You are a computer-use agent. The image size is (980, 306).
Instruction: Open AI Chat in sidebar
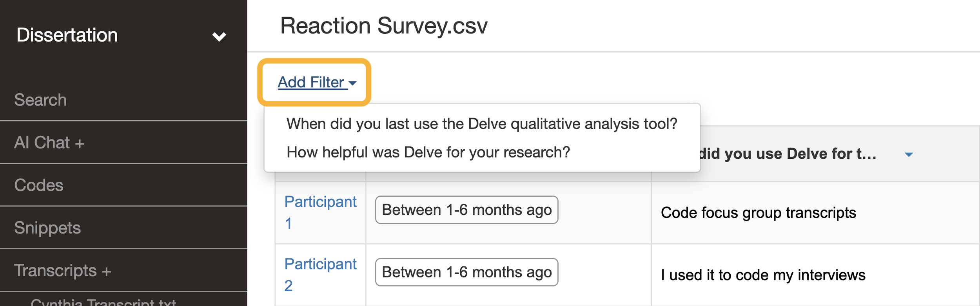point(42,143)
